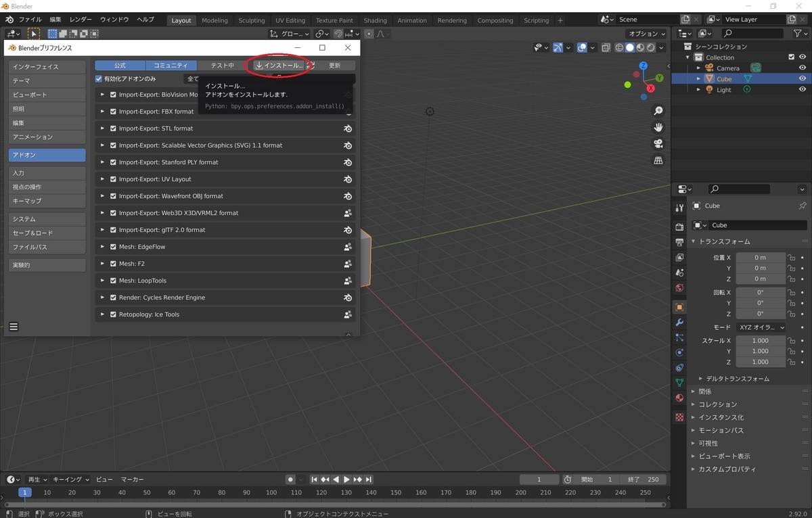Click the select box tool icon
The height and width of the screenshot is (518, 812).
click(33, 34)
